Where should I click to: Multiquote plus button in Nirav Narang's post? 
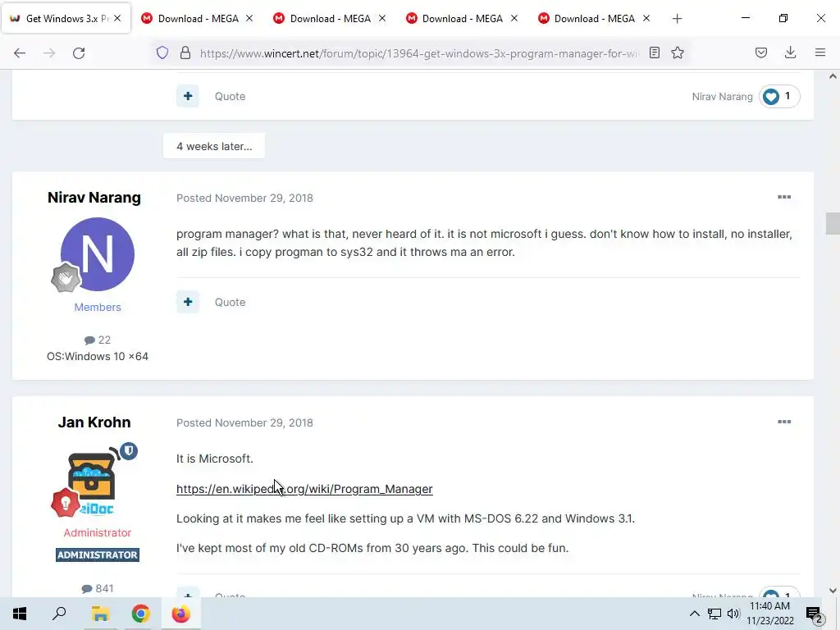188,302
